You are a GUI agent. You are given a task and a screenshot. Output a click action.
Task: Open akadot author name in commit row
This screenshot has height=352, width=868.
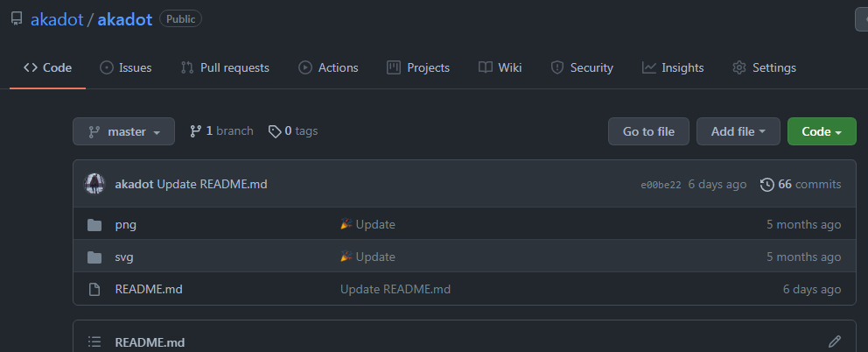tap(134, 184)
